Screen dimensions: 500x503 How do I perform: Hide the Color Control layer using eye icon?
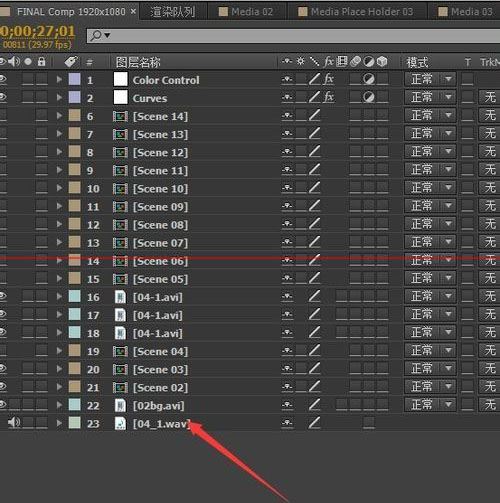[x=3, y=79]
